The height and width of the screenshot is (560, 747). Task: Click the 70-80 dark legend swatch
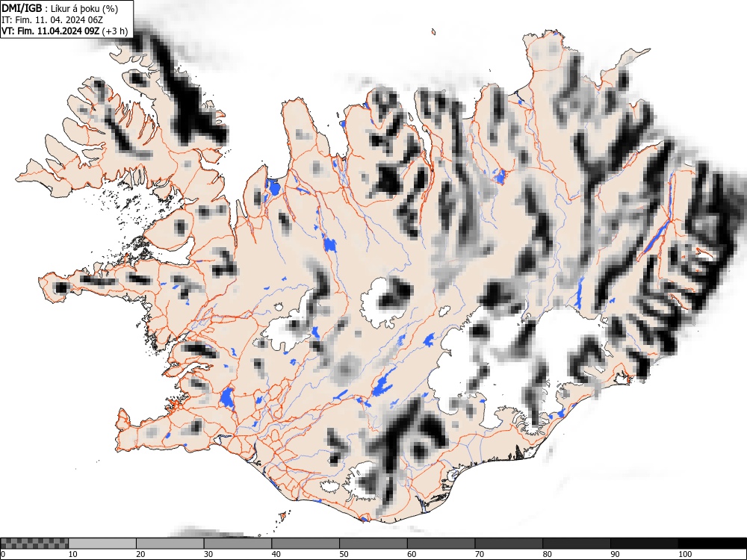tap(508, 544)
